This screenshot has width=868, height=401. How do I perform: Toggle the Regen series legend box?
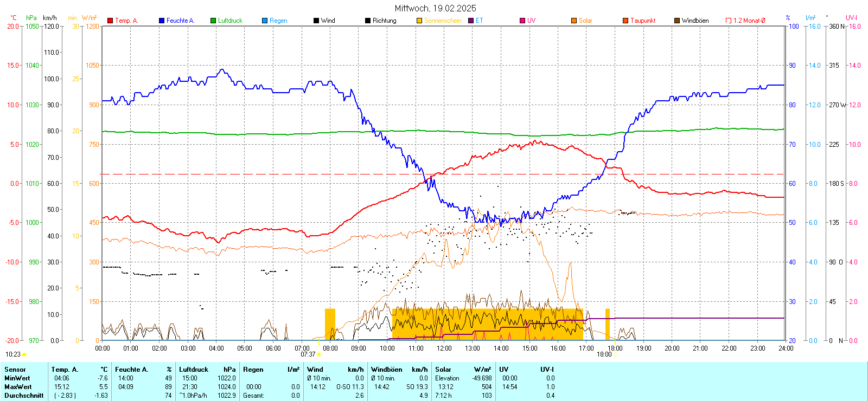(265, 21)
